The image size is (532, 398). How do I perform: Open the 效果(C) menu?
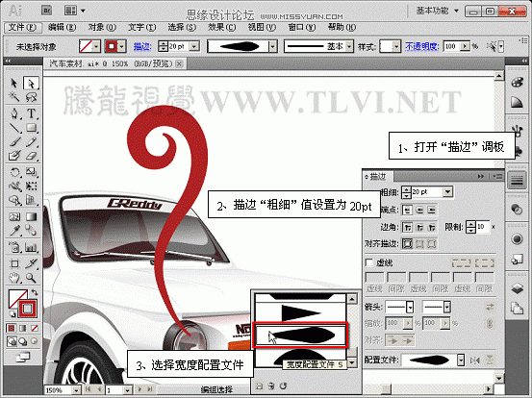point(222,27)
